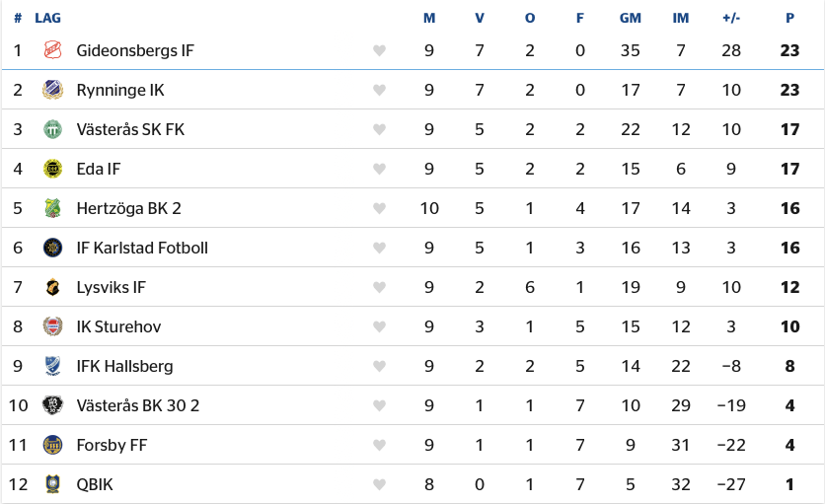Select the Rynninge IK table row points
The image size is (825, 504).
coord(789,90)
